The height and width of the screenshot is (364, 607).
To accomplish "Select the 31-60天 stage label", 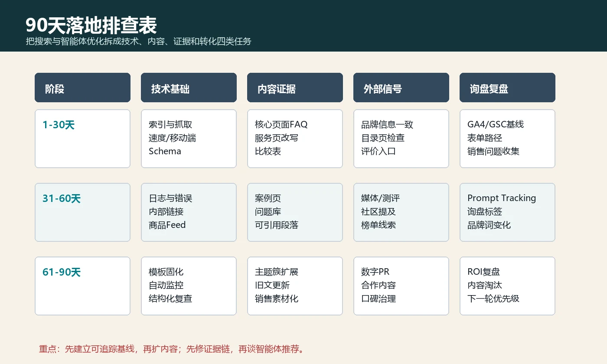I will click(x=62, y=198).
